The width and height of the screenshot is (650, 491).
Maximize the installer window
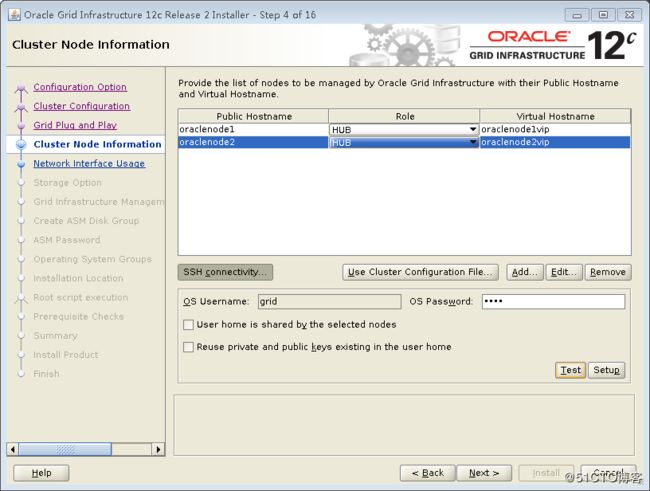click(603, 15)
